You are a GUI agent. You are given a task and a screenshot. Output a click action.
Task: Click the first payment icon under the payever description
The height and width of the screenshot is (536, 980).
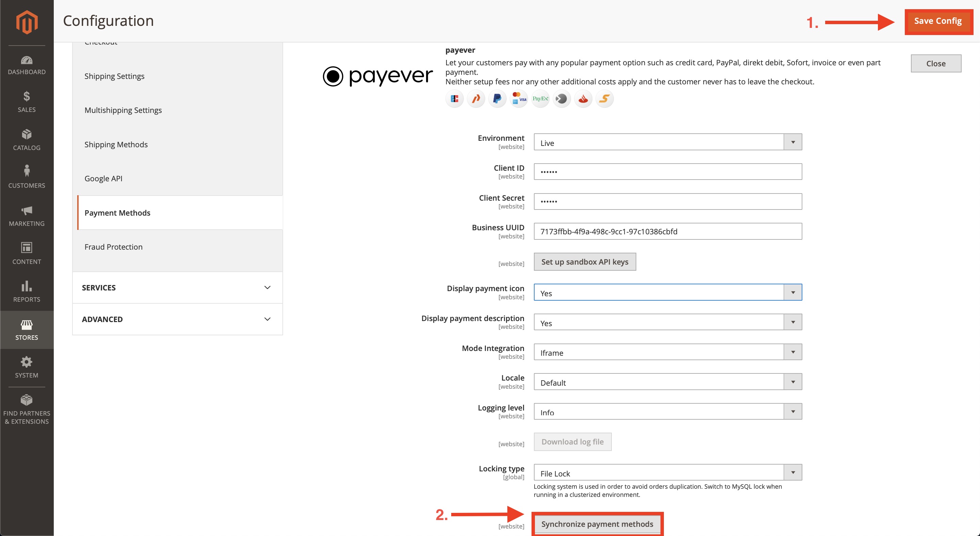454,99
